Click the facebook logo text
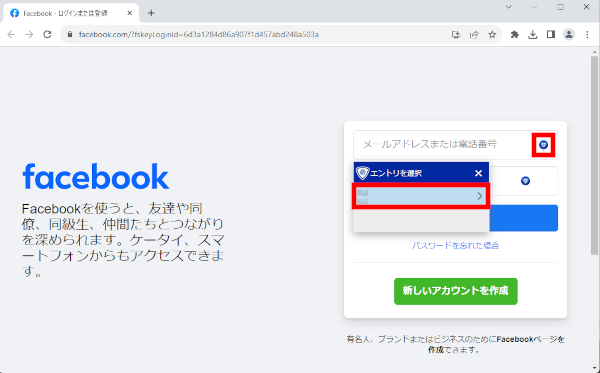The height and width of the screenshot is (373, 600). point(96,176)
